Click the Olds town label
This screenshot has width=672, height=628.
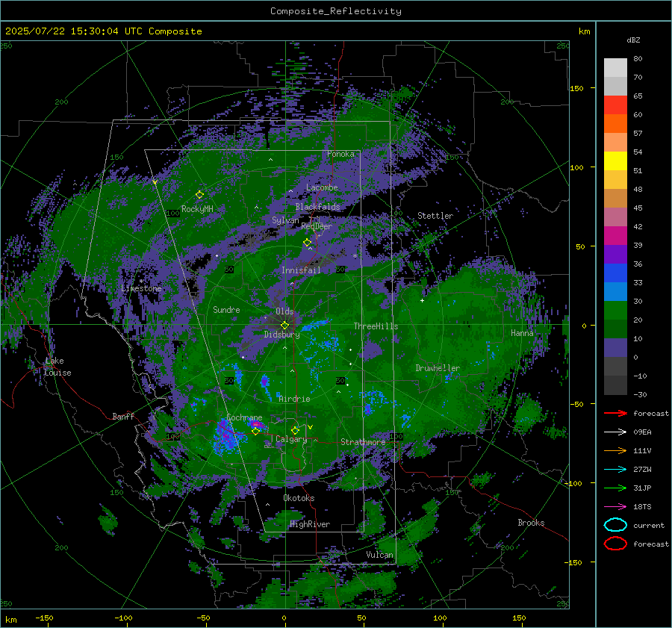pos(284,311)
